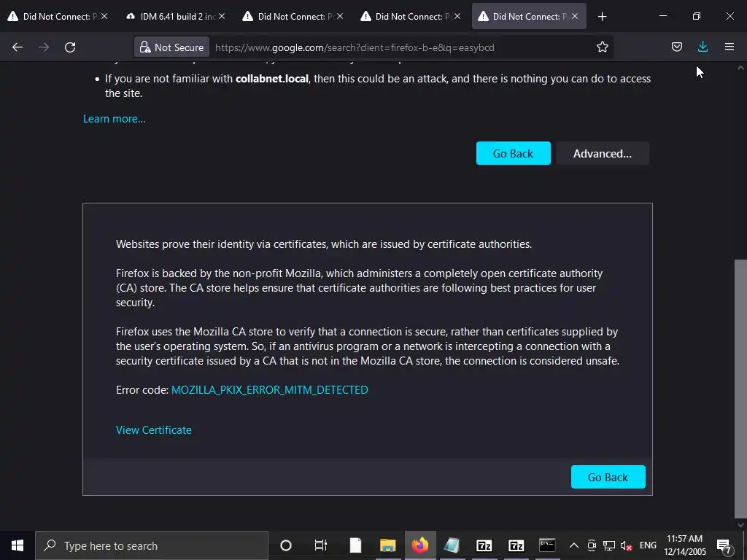This screenshot has height=560, width=747.
Task: Click the page vertical scrollbar thumb
Action: click(x=740, y=389)
